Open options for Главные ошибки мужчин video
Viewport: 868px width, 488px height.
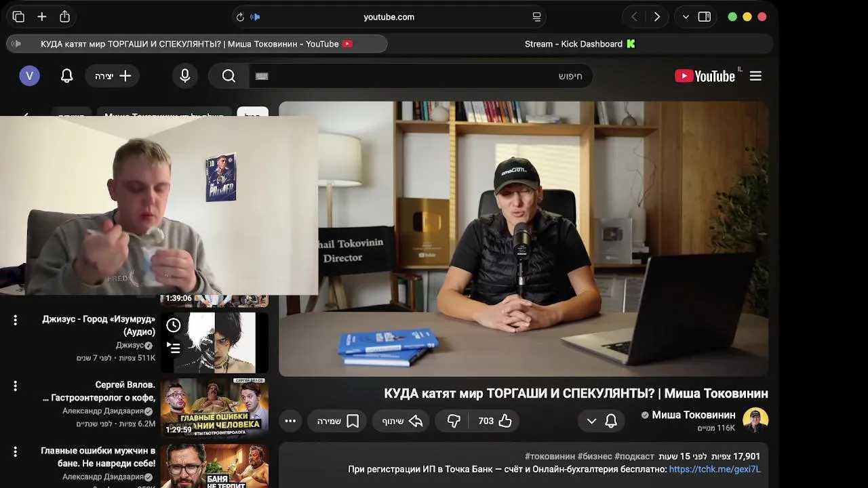tap(15, 451)
